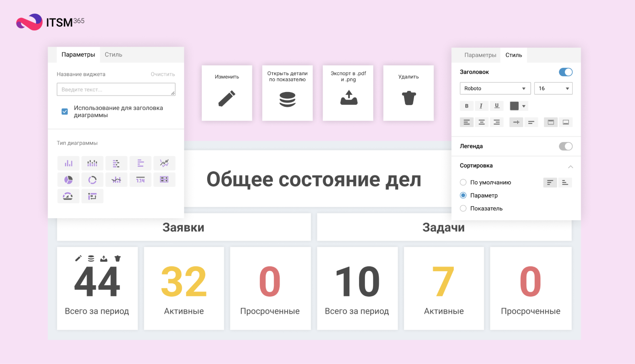Uncheck Использование для заголовка диаграммы checkbox

(65, 111)
